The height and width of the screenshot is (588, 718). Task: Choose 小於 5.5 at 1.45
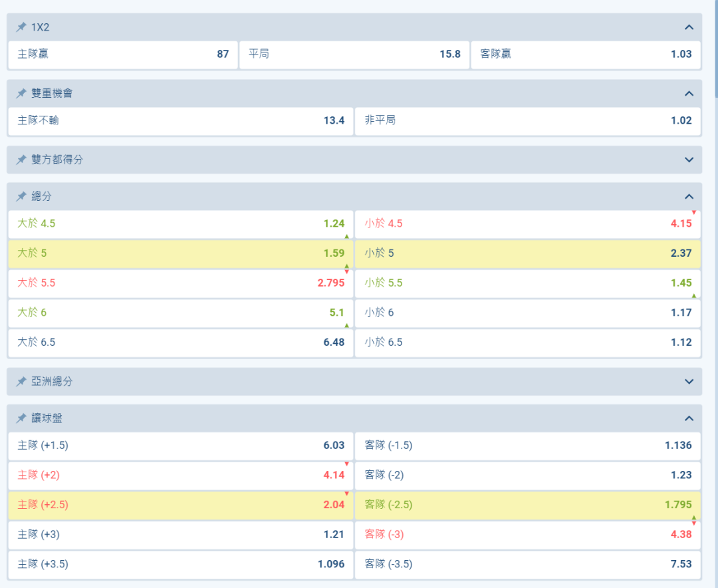click(527, 283)
